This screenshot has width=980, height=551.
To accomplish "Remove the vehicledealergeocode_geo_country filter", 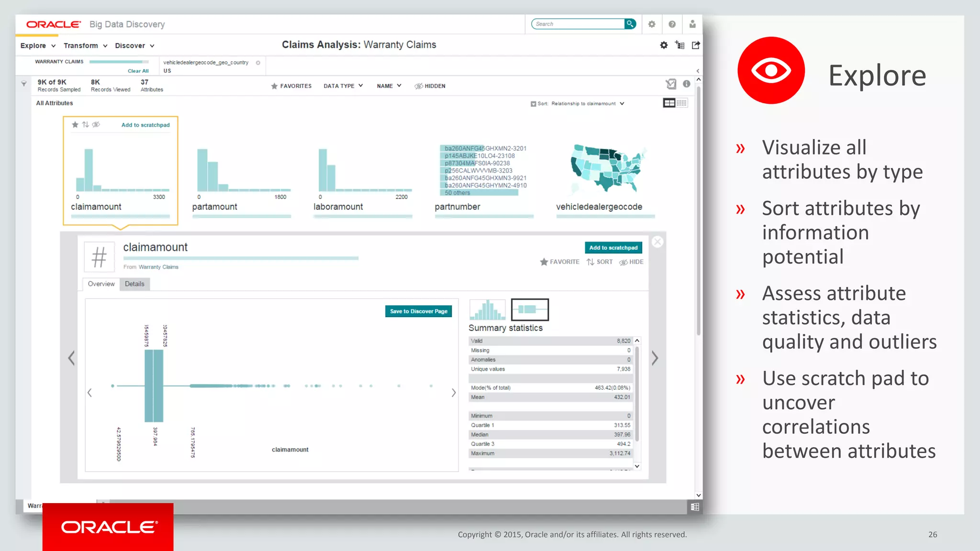I will [258, 63].
